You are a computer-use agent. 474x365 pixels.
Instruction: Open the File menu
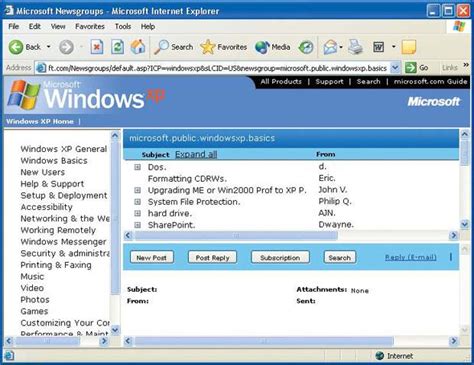pos(14,26)
